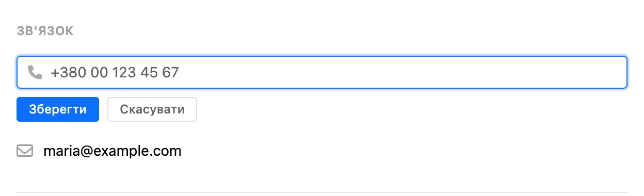The width and height of the screenshot is (644, 196).
Task: Click the gray telephone icon in the field
Action: point(35,72)
